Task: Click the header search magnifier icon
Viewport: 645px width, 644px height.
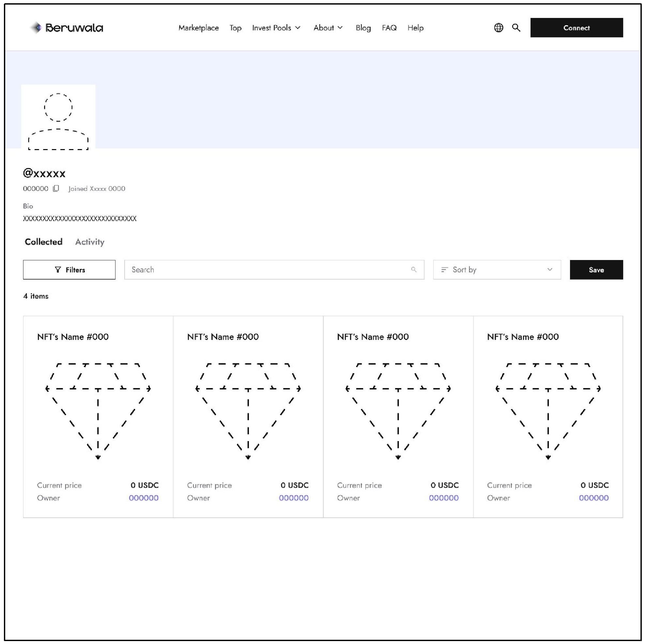Action: pyautogui.click(x=516, y=28)
